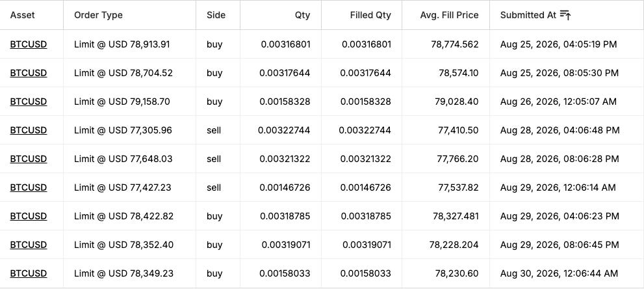Viewport: 644px width, 289px height.
Task: Select the quantity cell 0.00158033
Action: pyautogui.click(x=281, y=273)
